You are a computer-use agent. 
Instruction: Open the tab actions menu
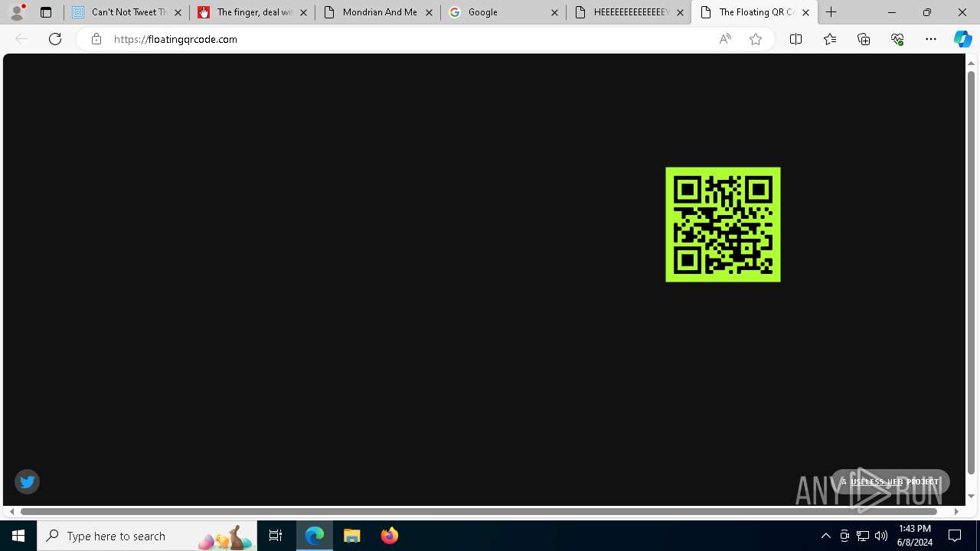45,12
